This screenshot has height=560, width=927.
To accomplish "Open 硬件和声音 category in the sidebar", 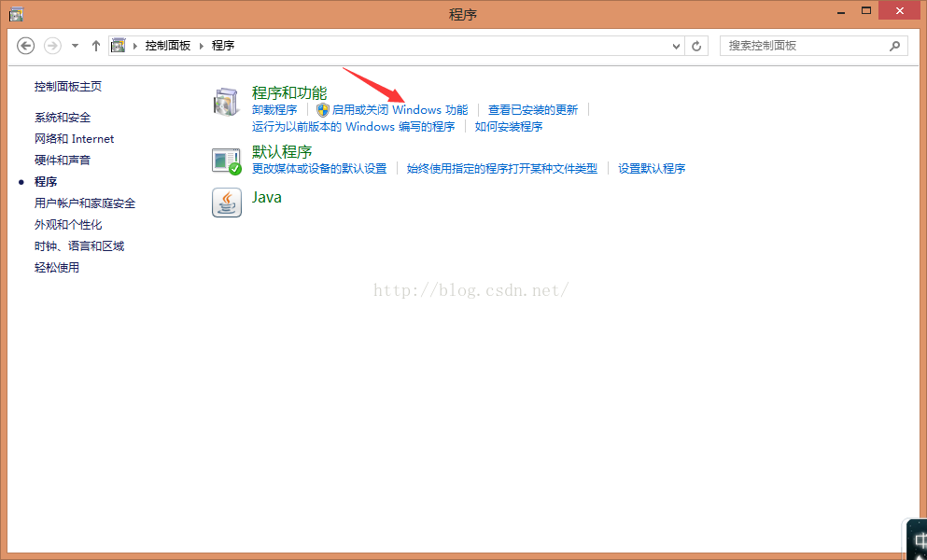I will 63,161.
